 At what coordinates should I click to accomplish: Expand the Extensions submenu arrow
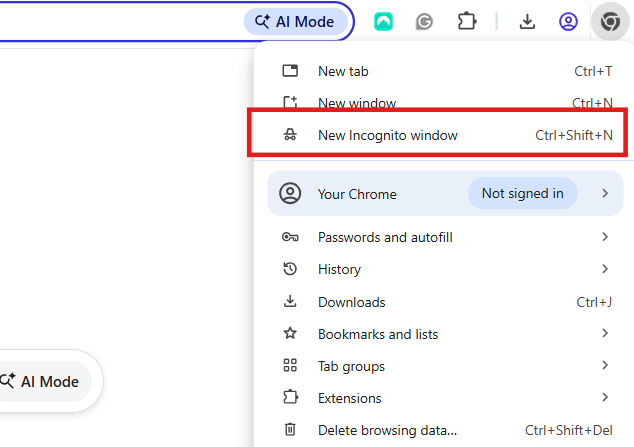tap(605, 397)
